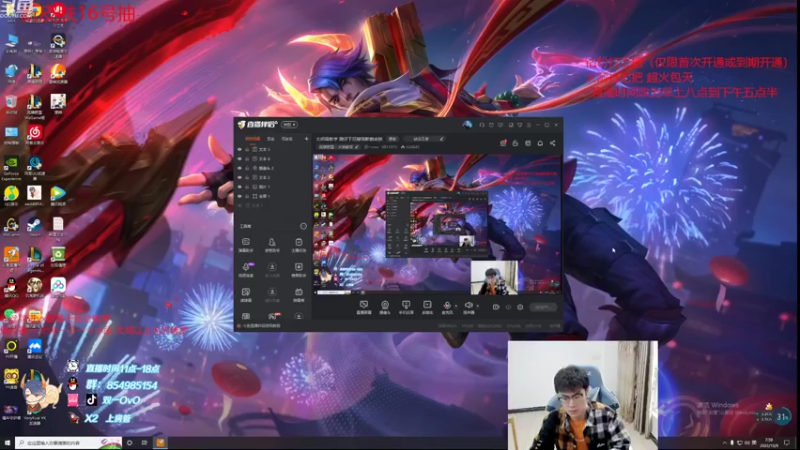This screenshot has width=800, height=450.
Task: Hide the 图片 1 layer
Action: coord(240,187)
